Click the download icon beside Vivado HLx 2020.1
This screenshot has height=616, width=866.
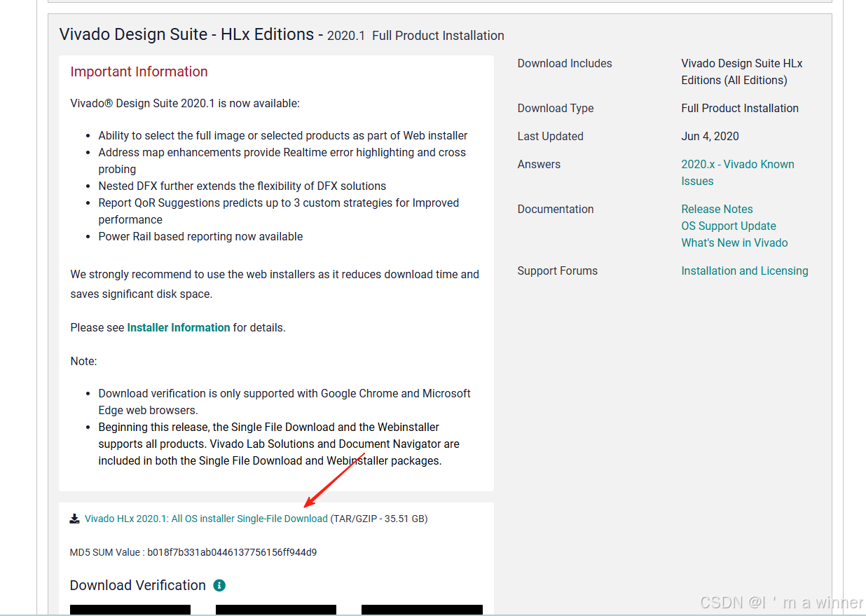(75, 519)
